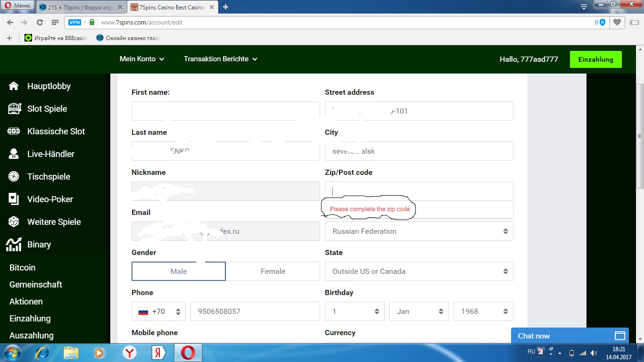Toggle the VPN badge in address bar
This screenshot has width=644, height=362.
click(74, 22)
